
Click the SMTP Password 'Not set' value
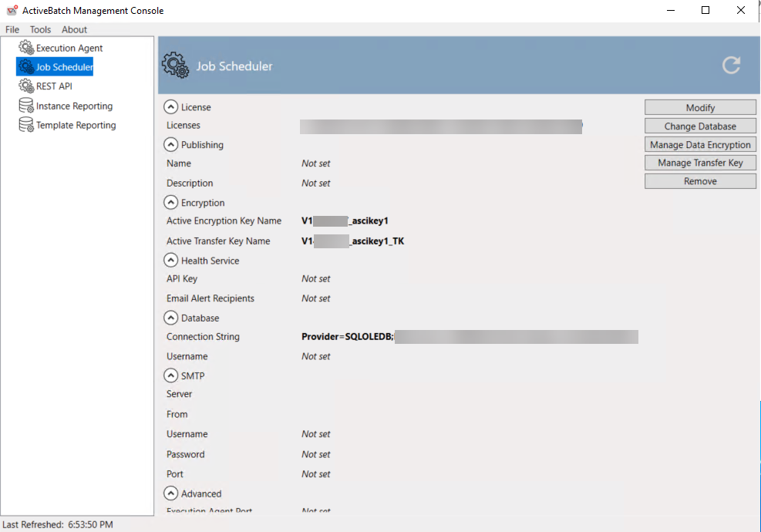click(x=316, y=455)
